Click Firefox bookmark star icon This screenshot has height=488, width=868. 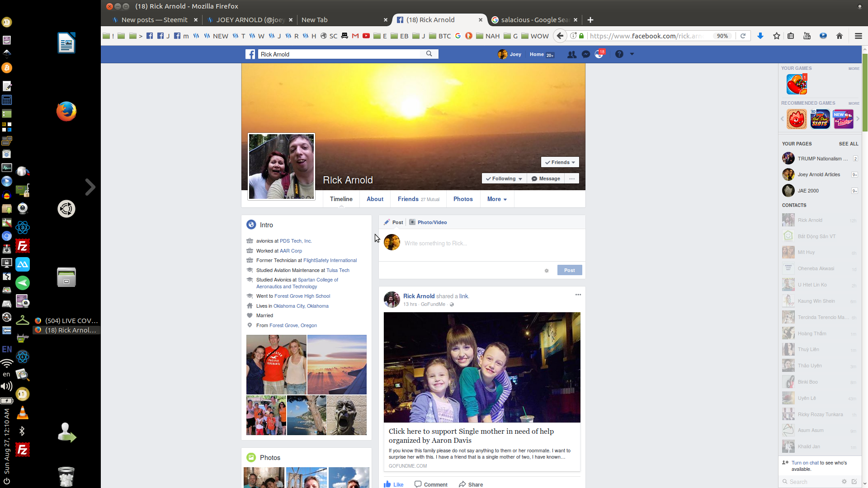777,36
